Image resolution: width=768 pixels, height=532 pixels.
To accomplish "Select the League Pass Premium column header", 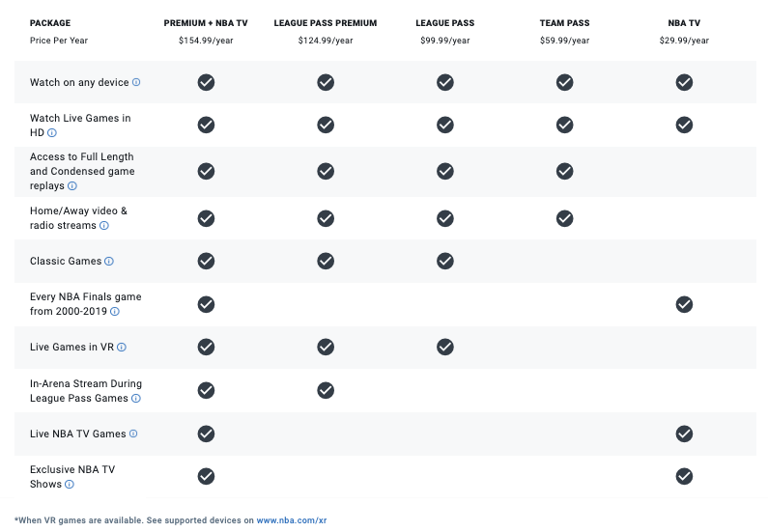I will coord(326,23).
